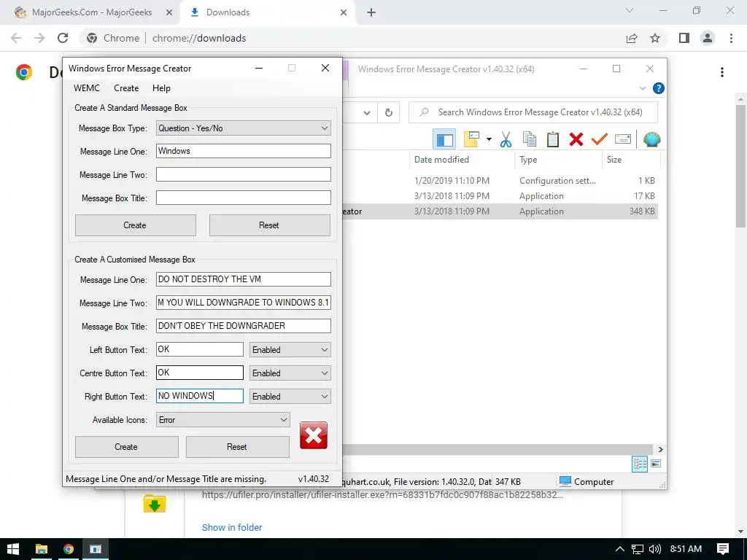
Task: Click the Centre Button Text field
Action: 200,373
